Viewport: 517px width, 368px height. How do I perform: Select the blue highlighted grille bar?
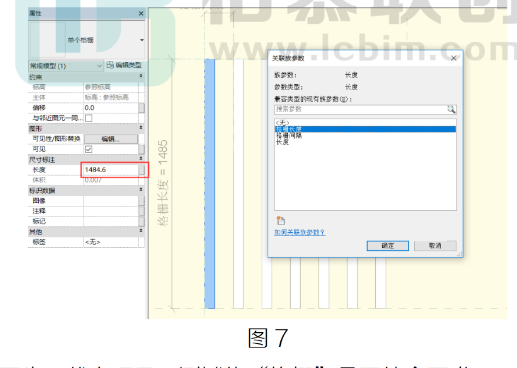click(x=210, y=184)
